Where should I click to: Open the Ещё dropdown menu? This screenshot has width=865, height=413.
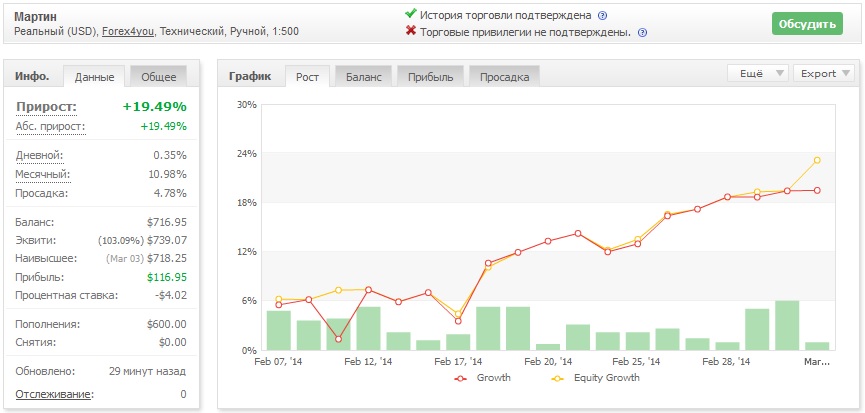click(x=757, y=73)
